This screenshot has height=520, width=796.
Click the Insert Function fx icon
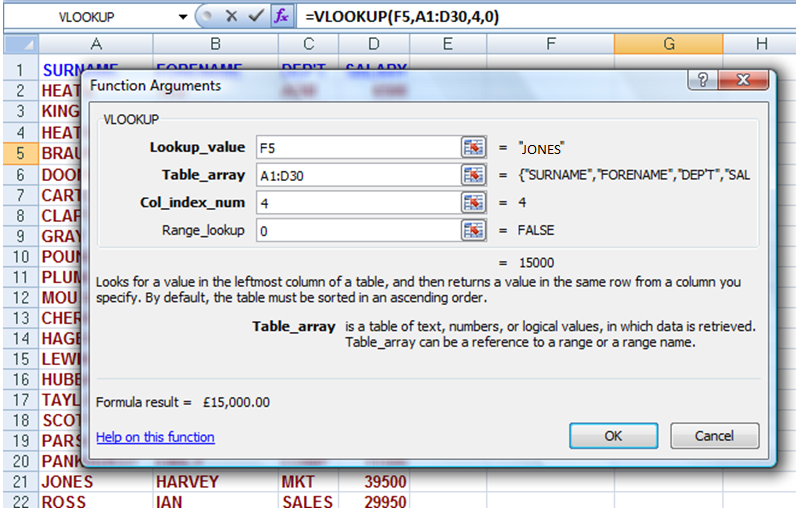(282, 16)
